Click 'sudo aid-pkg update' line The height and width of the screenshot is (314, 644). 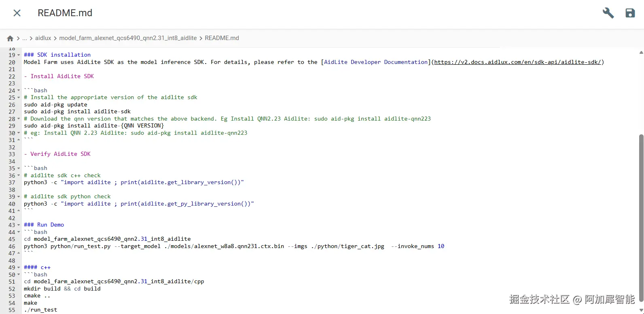[x=55, y=104]
